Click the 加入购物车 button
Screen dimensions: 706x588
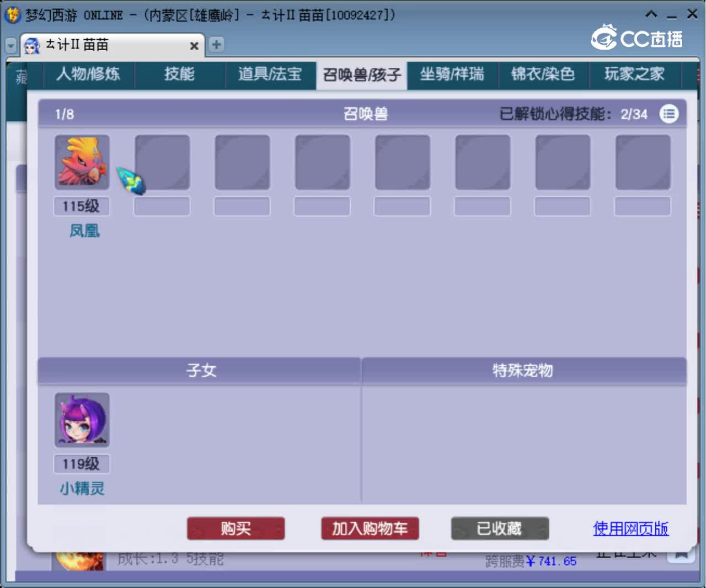click(370, 528)
